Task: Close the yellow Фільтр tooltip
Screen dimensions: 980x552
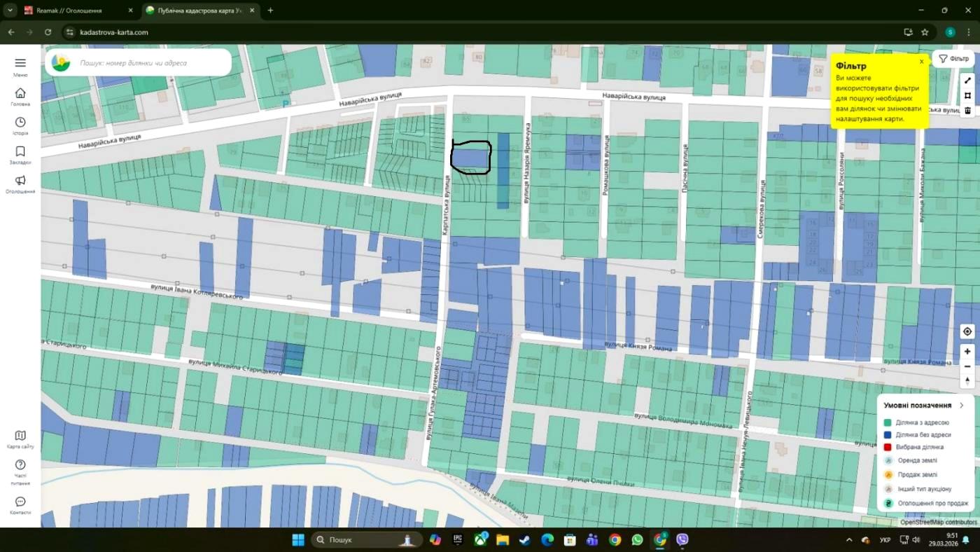Action: click(921, 62)
